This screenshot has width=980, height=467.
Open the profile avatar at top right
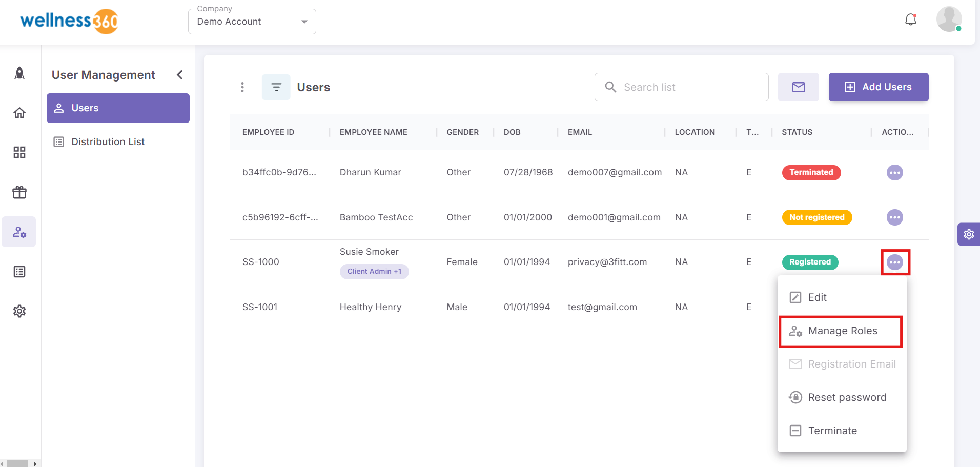(x=949, y=19)
